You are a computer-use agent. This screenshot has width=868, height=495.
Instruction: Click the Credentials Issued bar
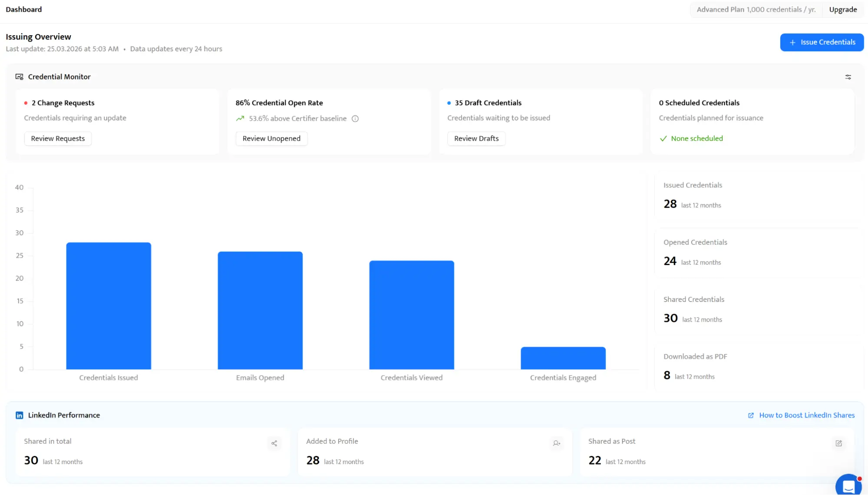coord(109,306)
